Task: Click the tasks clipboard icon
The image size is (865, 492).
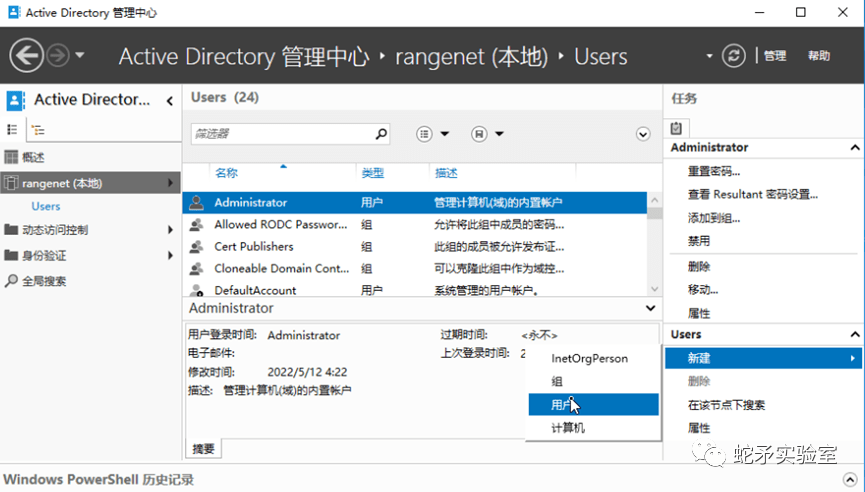Action: click(x=676, y=128)
